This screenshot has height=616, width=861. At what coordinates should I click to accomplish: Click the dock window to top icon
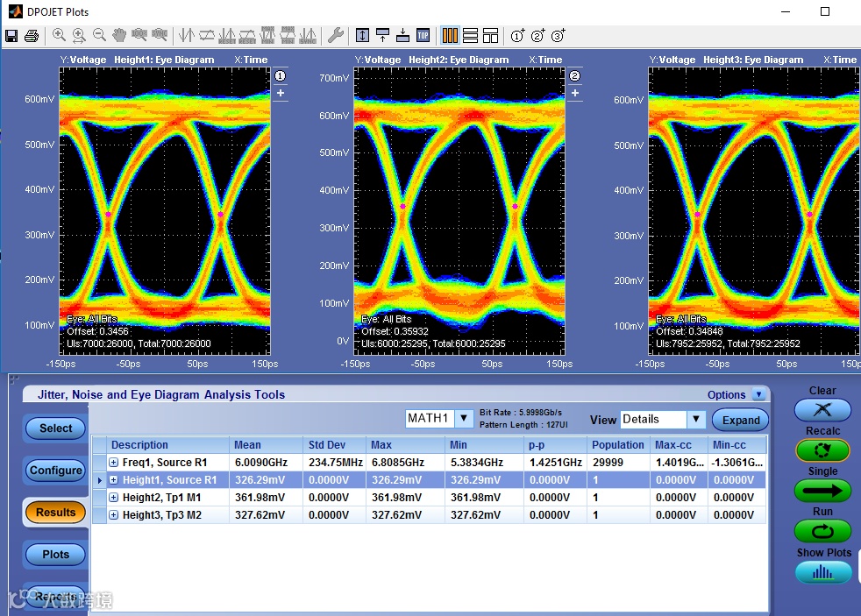tap(383, 36)
